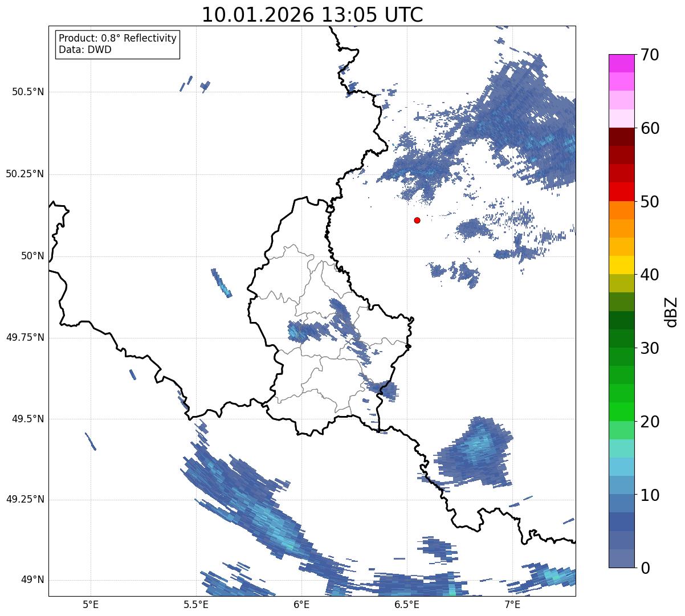Click the magenta top colorbar segment

click(622, 63)
